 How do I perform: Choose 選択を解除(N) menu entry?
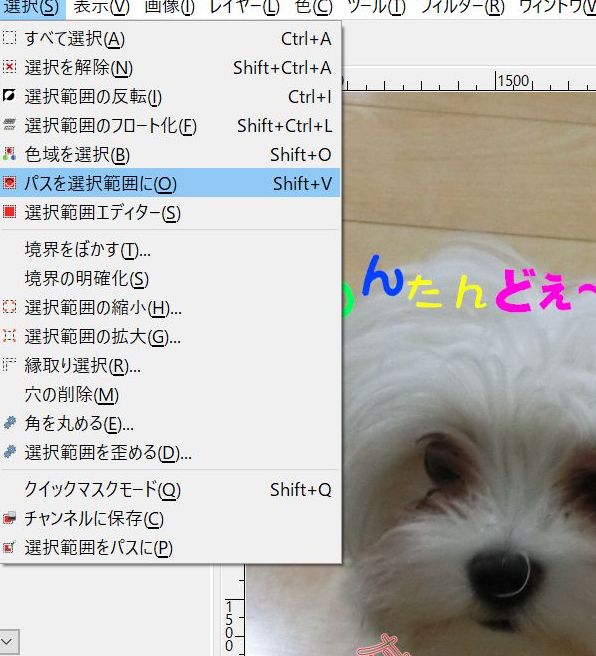(170, 68)
